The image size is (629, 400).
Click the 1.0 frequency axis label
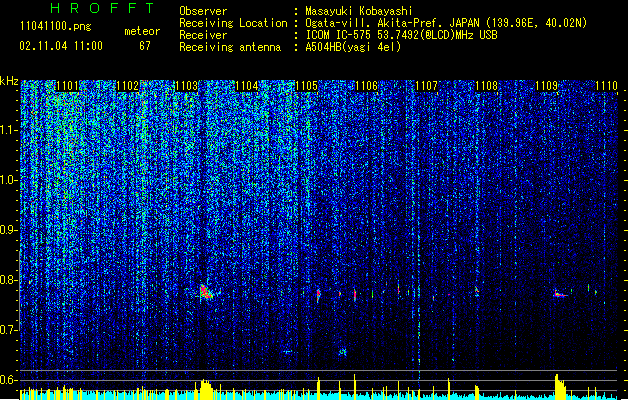(x=8, y=180)
